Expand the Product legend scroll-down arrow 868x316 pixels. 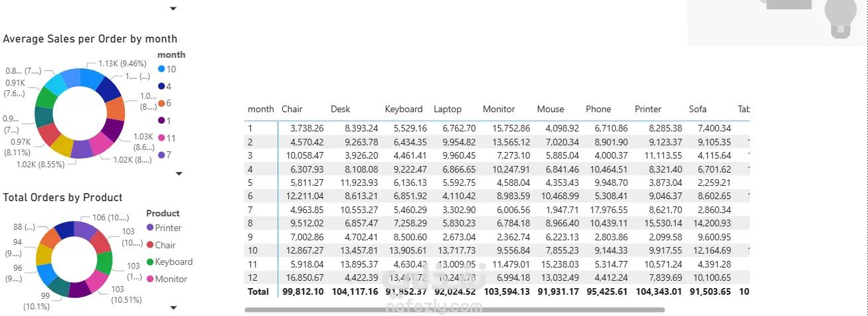173,308
